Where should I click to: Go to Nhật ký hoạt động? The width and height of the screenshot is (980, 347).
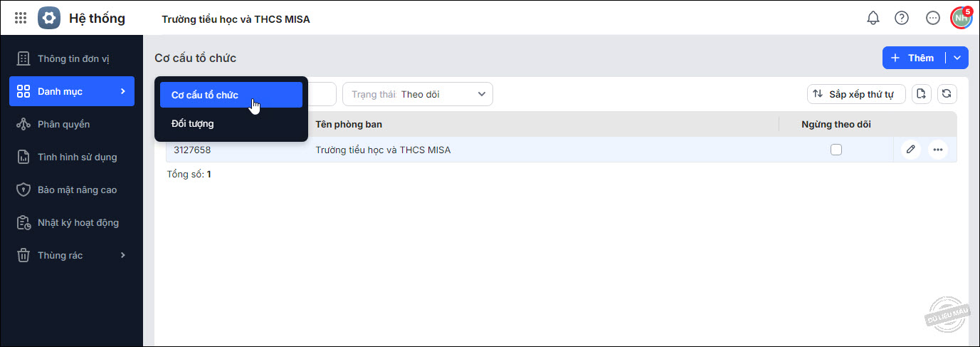[78, 222]
